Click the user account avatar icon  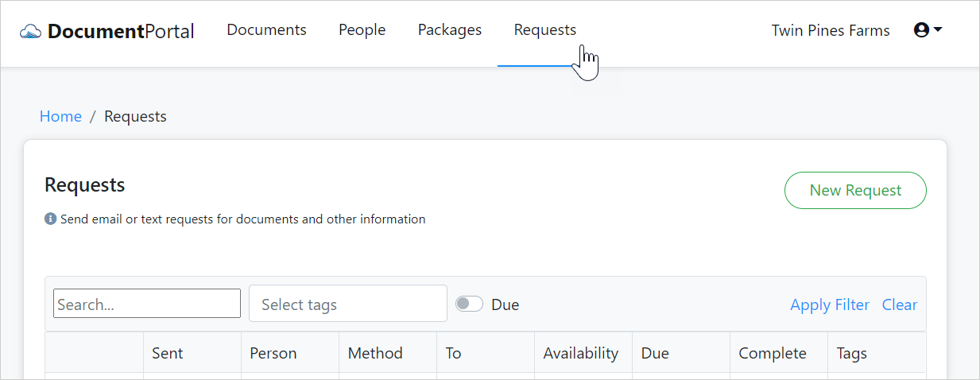pos(921,30)
